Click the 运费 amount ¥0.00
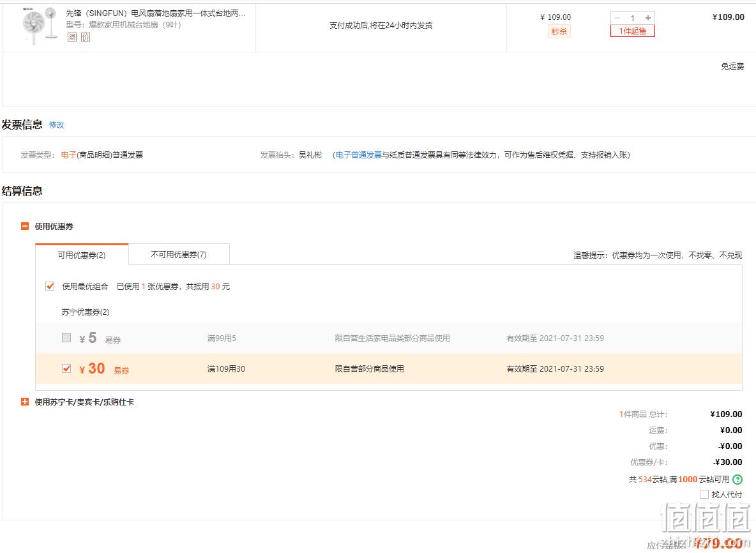 point(731,430)
